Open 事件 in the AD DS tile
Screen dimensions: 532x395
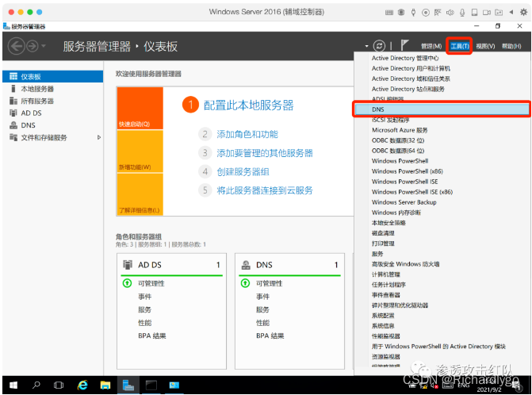point(145,297)
